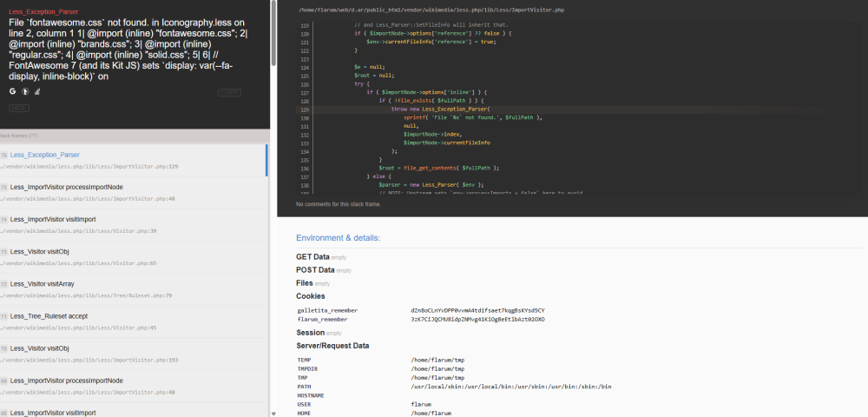Click the HOSTNAME variable row
Image resolution: width=868 pixels, height=417 pixels.
click(579, 395)
